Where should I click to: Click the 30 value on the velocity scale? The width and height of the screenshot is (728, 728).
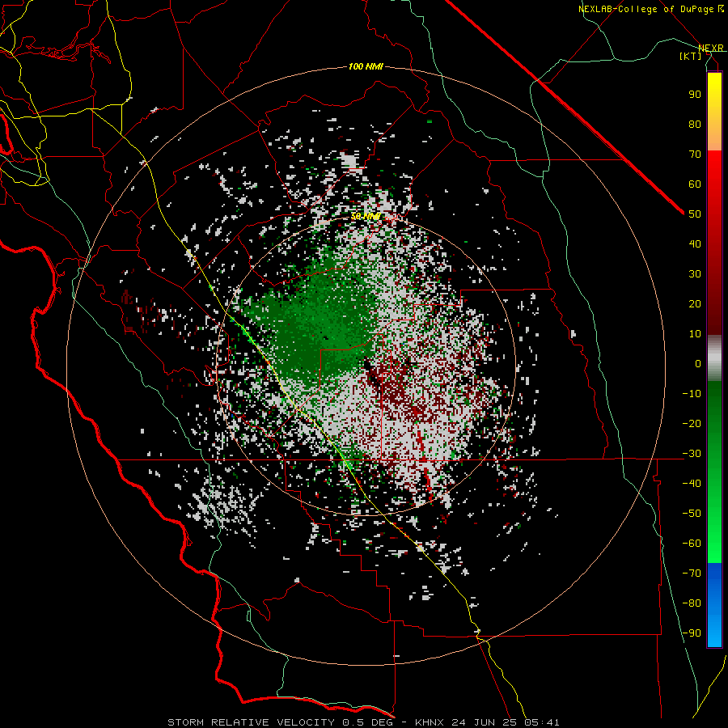[695, 274]
